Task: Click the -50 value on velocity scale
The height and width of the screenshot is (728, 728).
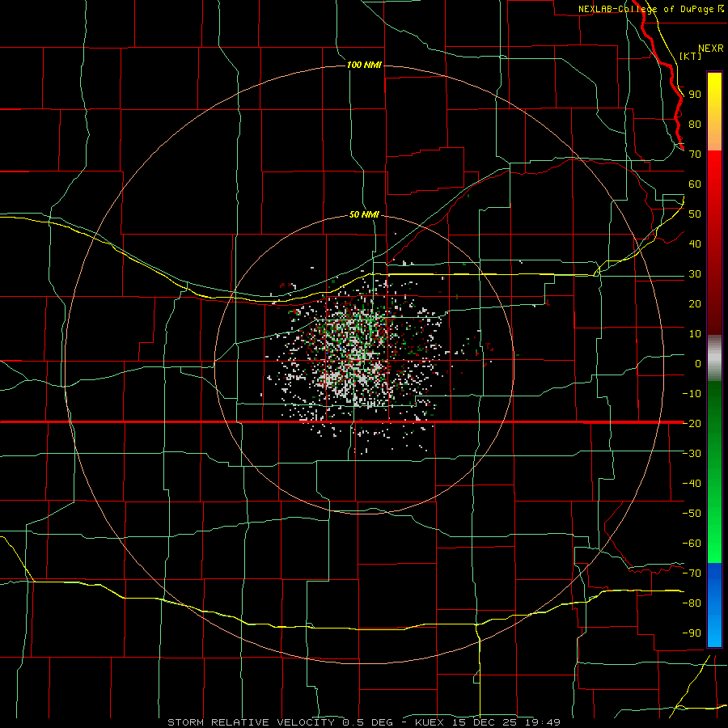Action: (x=692, y=514)
